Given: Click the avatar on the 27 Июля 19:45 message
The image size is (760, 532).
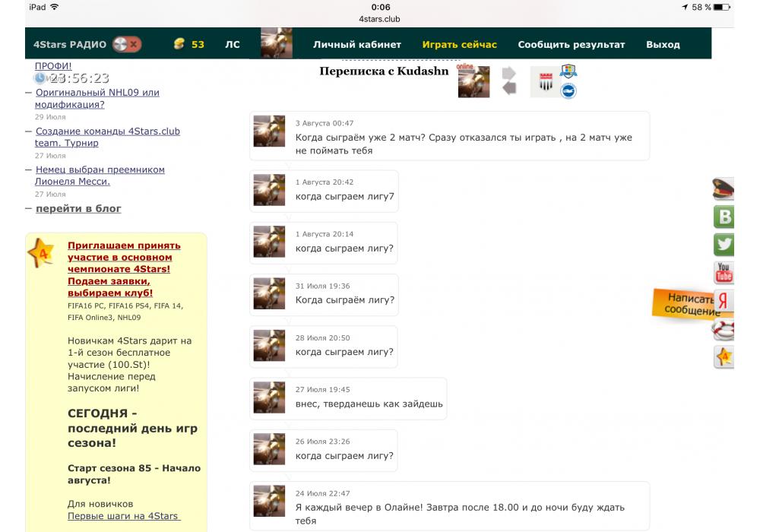Looking at the screenshot, I should [270, 397].
